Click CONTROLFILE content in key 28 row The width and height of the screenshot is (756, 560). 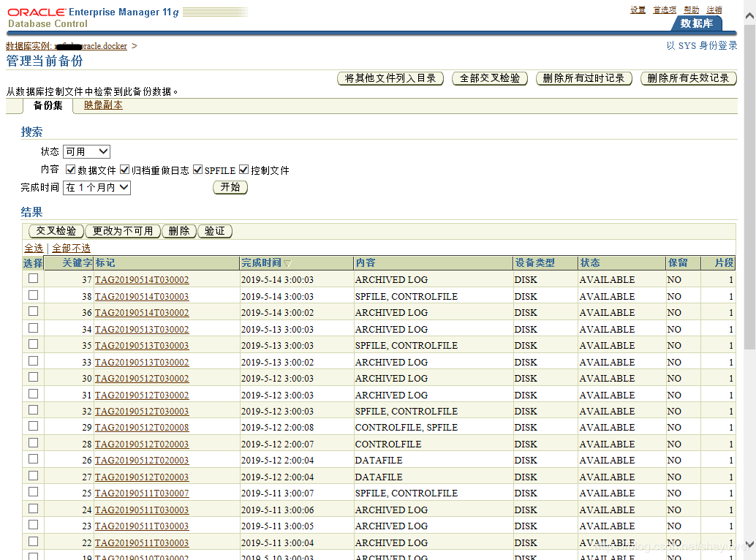click(x=388, y=444)
